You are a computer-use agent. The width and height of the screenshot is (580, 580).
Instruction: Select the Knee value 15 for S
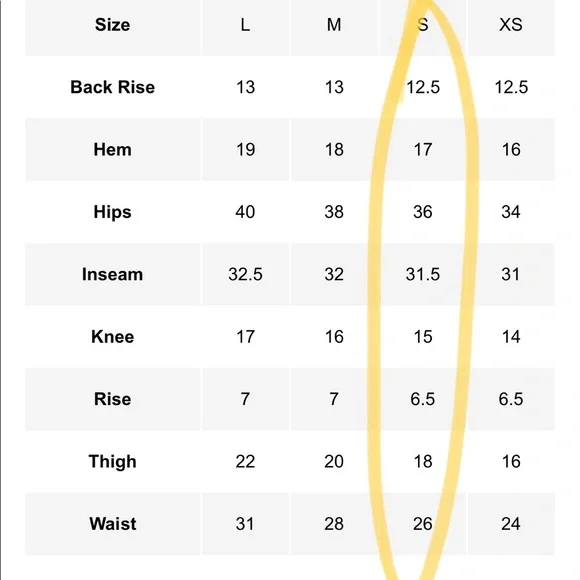(x=422, y=337)
